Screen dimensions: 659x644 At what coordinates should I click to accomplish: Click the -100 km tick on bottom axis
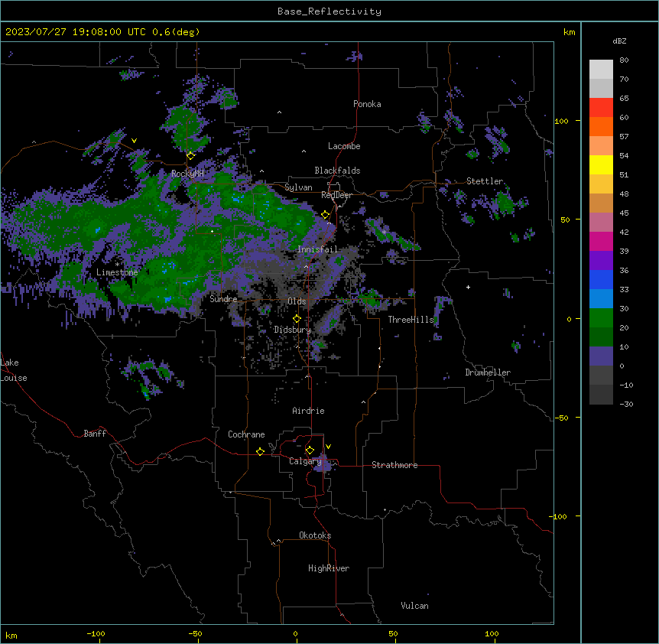coord(96,633)
